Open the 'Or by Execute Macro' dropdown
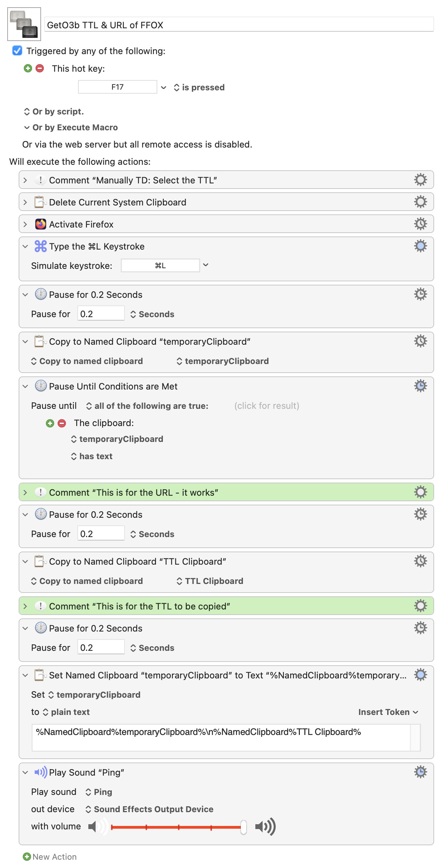441x868 pixels. tap(71, 128)
